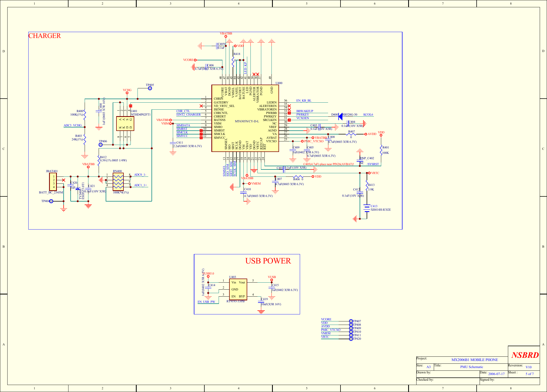The width and height of the screenshot is (547, 392).
Task: Select the U400 MT6305N PMU chip symbol
Action: [245, 119]
